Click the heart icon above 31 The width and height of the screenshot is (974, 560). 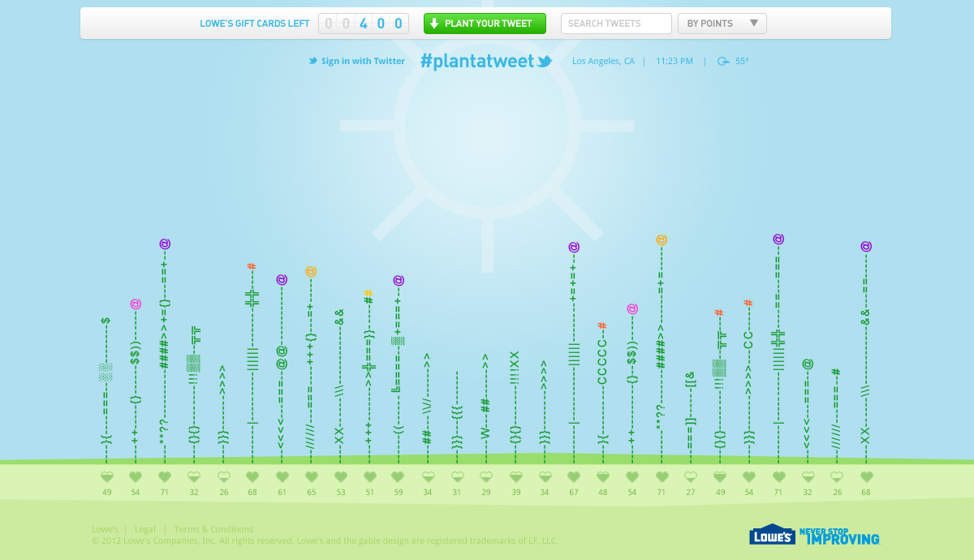click(457, 477)
